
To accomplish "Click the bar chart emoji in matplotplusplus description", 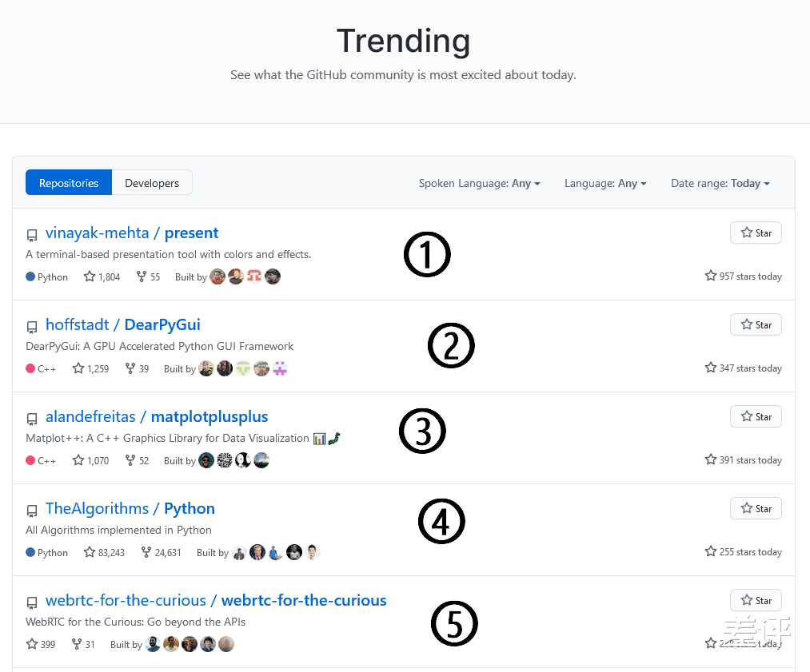I will 318,439.
